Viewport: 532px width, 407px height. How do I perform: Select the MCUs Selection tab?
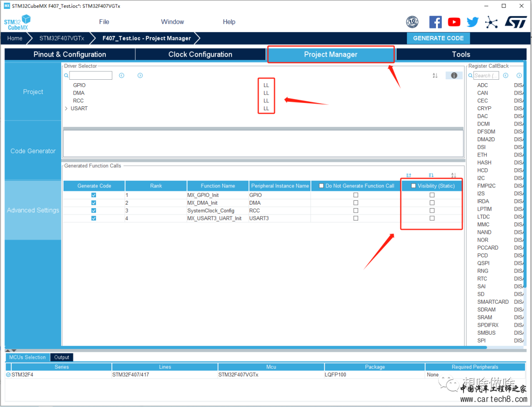(28, 357)
